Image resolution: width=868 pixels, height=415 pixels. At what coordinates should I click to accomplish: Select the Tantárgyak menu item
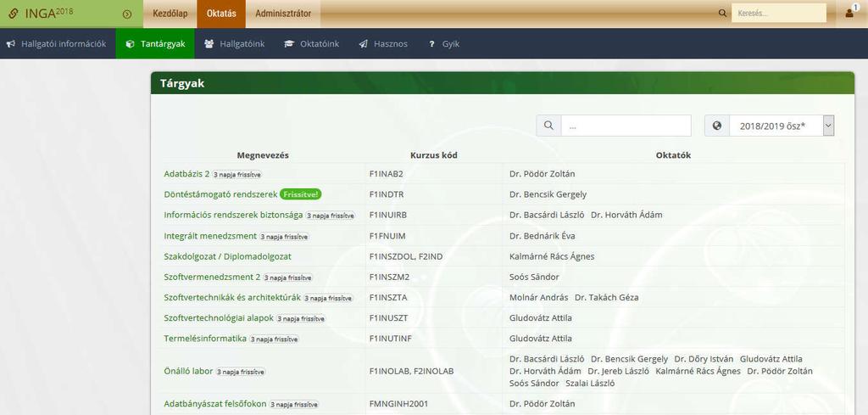pyautogui.click(x=155, y=44)
